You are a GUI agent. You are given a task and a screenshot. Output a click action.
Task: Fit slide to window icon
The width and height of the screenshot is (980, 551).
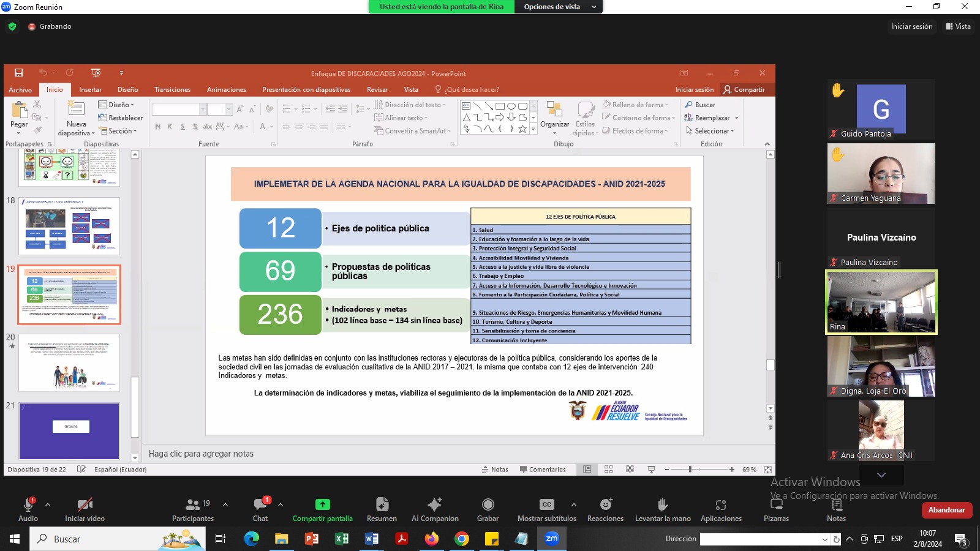tap(767, 470)
